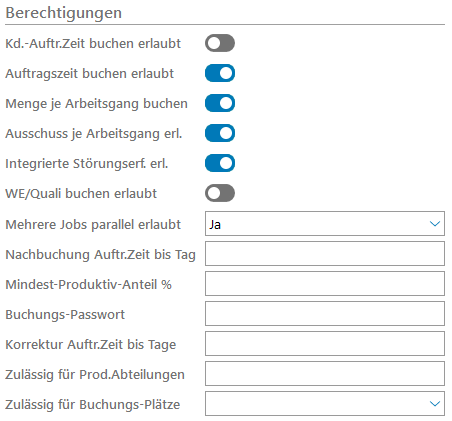Click the Auftragszeit buchen erlaubt label
452x421 pixels.
point(90,74)
